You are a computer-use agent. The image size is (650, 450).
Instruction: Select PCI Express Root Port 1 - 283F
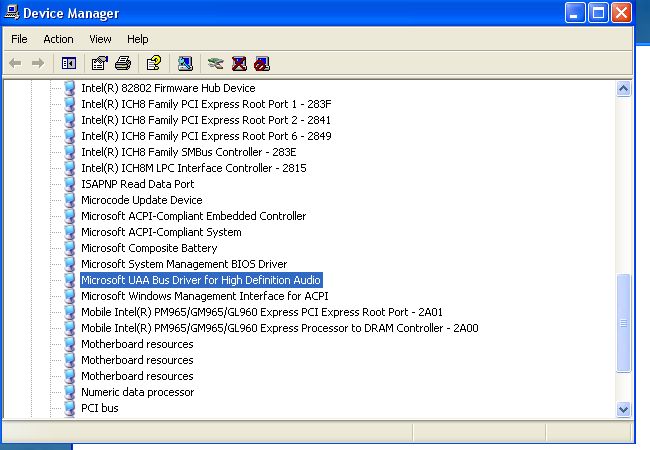pos(206,104)
